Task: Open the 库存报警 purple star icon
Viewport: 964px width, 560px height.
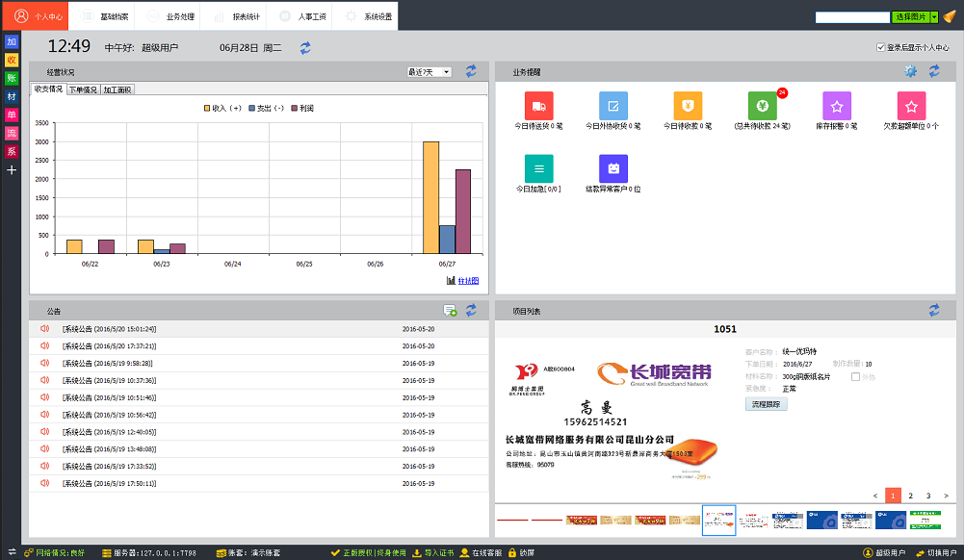Action: [x=837, y=106]
